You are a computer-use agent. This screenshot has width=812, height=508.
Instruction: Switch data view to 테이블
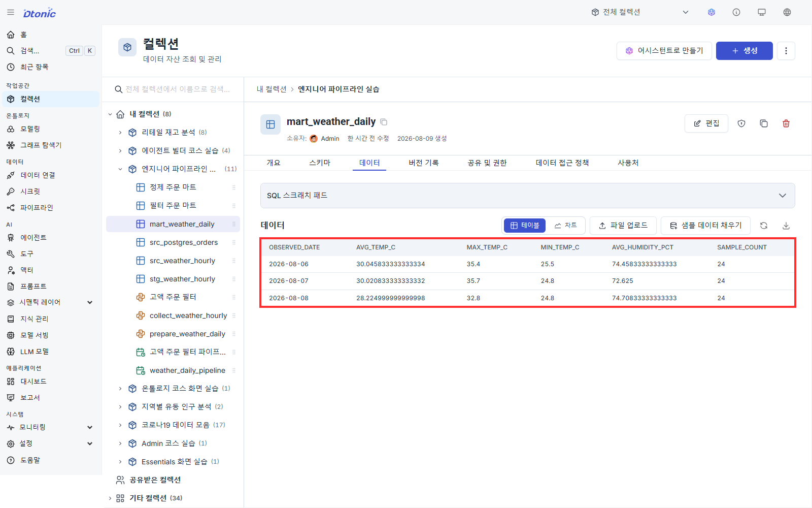[525, 226]
